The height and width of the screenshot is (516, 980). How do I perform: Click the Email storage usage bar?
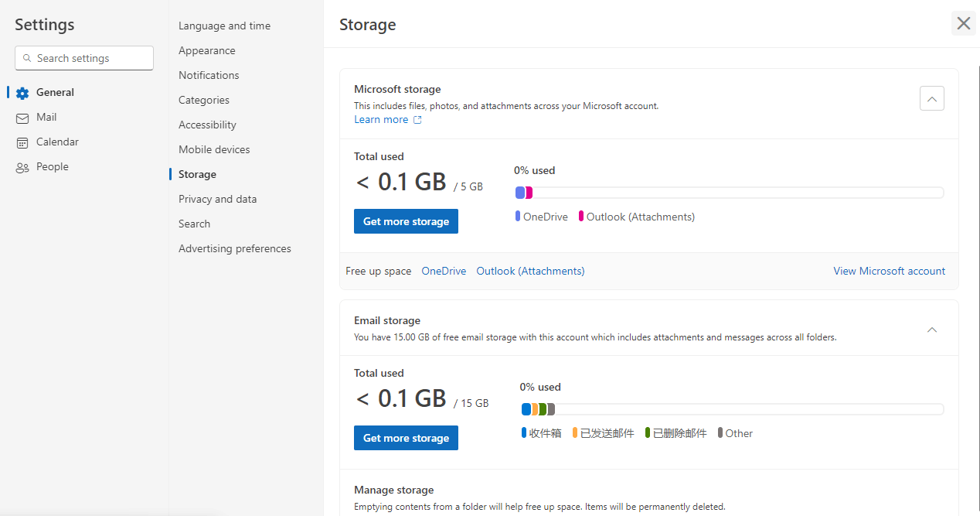click(732, 409)
